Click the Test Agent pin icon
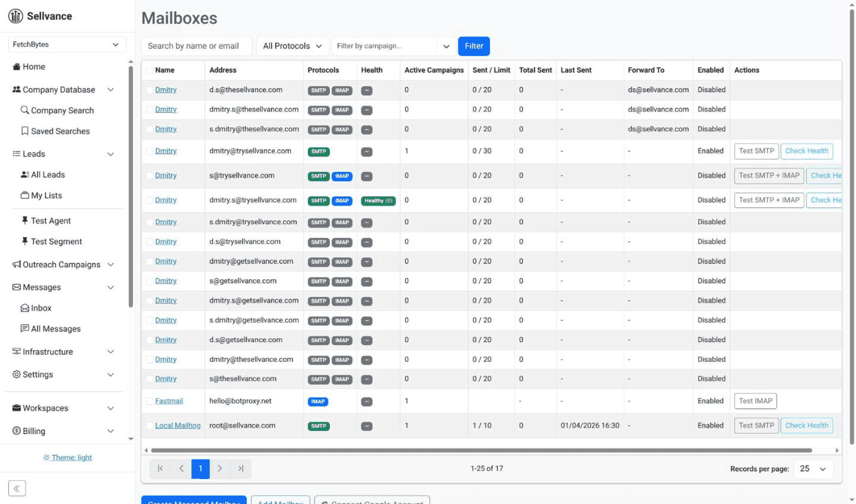The image size is (856, 504). click(x=25, y=220)
